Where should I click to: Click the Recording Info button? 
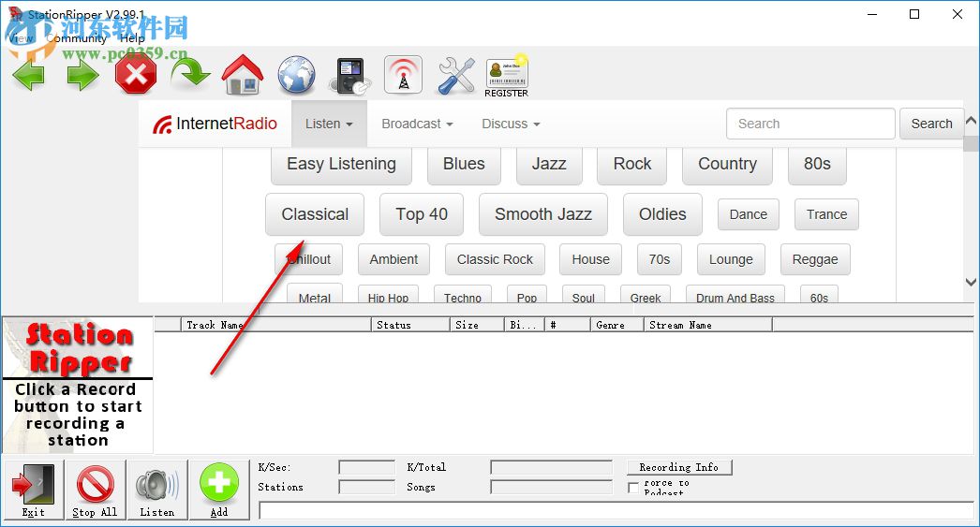[x=678, y=467]
